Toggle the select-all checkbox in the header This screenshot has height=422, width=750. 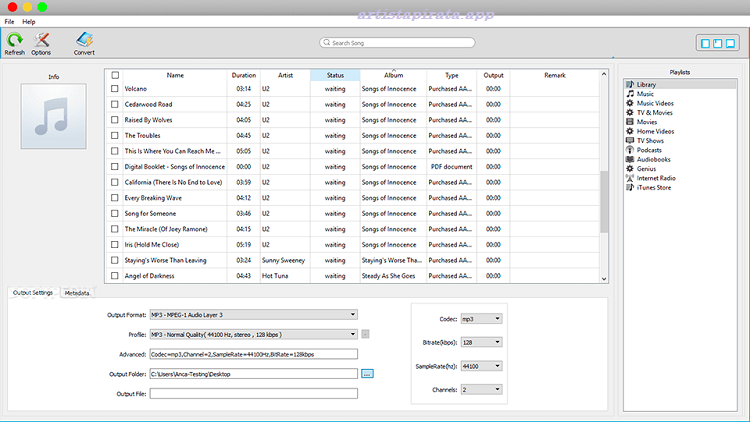pyautogui.click(x=115, y=75)
